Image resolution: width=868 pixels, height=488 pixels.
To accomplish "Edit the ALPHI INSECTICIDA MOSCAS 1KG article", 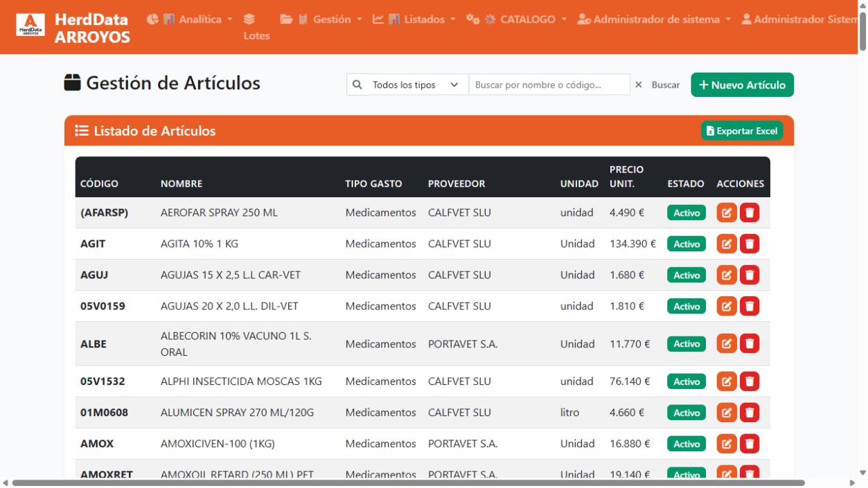I will click(x=726, y=381).
